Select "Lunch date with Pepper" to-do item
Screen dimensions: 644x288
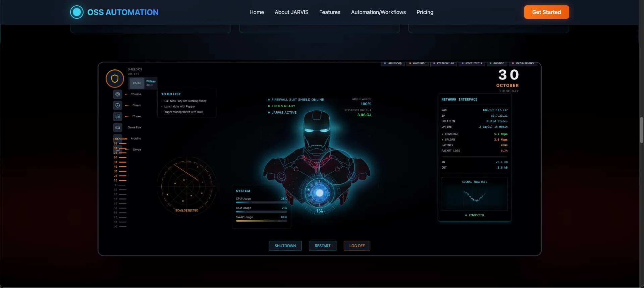[179, 107]
